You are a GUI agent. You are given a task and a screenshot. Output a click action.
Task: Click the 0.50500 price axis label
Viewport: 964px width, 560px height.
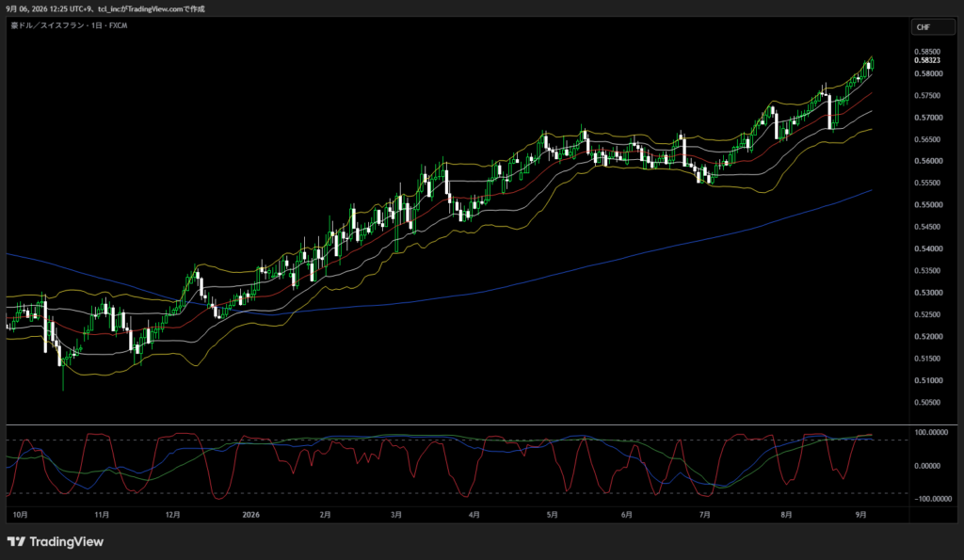click(927, 403)
